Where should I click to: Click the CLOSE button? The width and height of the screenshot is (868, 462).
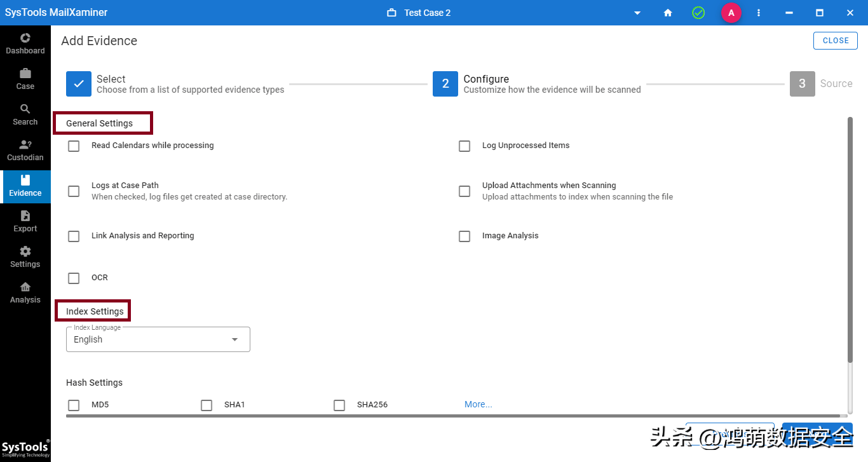[x=836, y=41]
